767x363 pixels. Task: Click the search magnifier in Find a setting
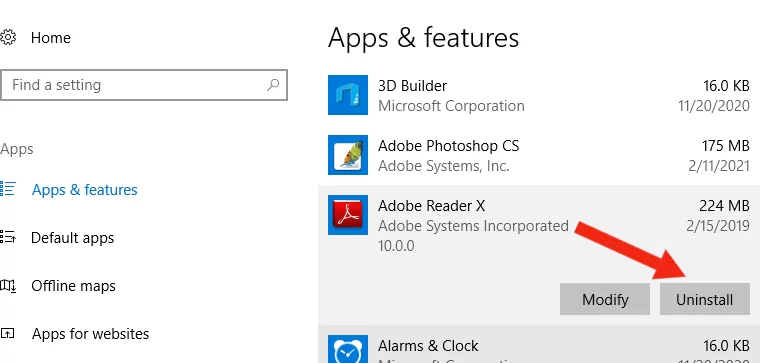pos(272,85)
